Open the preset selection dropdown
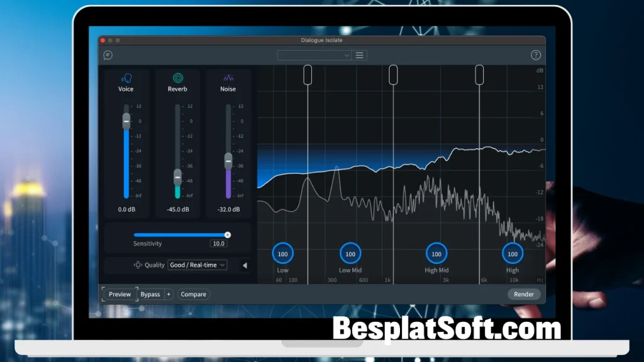 tap(314, 55)
